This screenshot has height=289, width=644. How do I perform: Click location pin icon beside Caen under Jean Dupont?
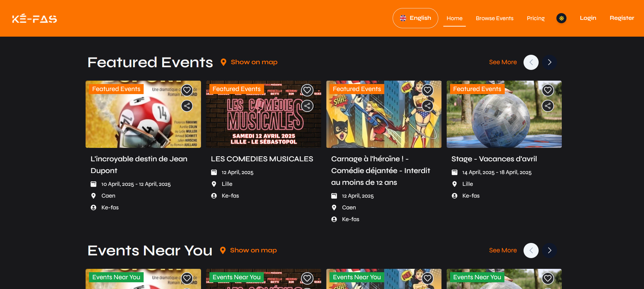coord(93,196)
